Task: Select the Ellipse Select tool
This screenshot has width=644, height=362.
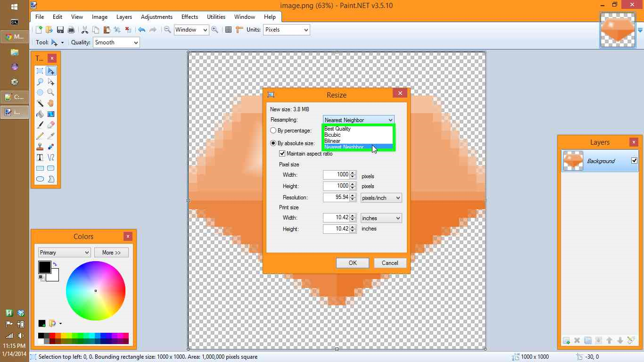Action: tap(40, 93)
